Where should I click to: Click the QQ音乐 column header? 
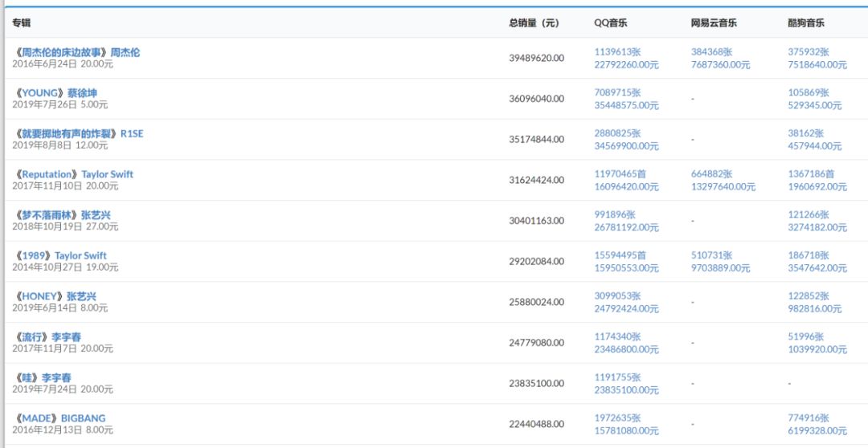(611, 22)
